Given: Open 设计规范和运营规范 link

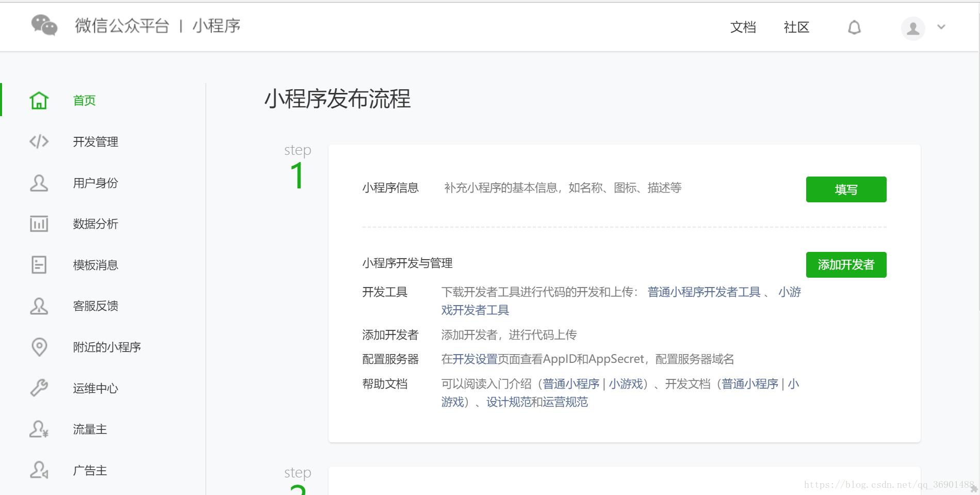Looking at the screenshot, I should click(x=537, y=402).
